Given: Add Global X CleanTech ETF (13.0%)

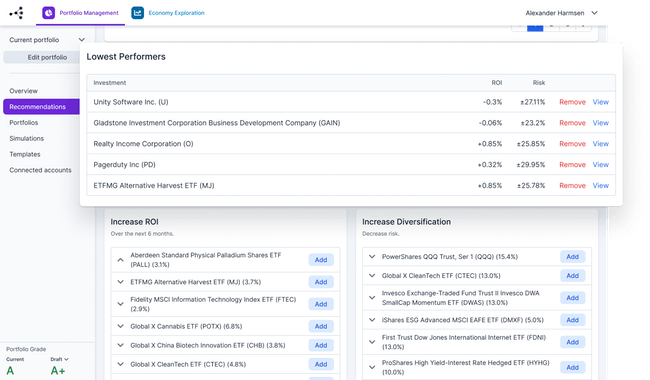Looking at the screenshot, I should (x=572, y=276).
